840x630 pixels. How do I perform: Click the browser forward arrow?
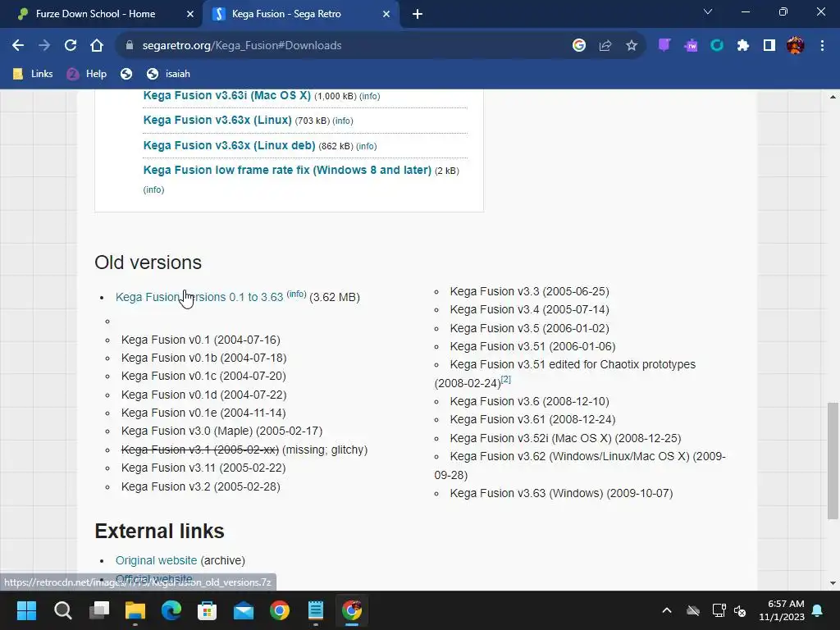[x=44, y=46]
